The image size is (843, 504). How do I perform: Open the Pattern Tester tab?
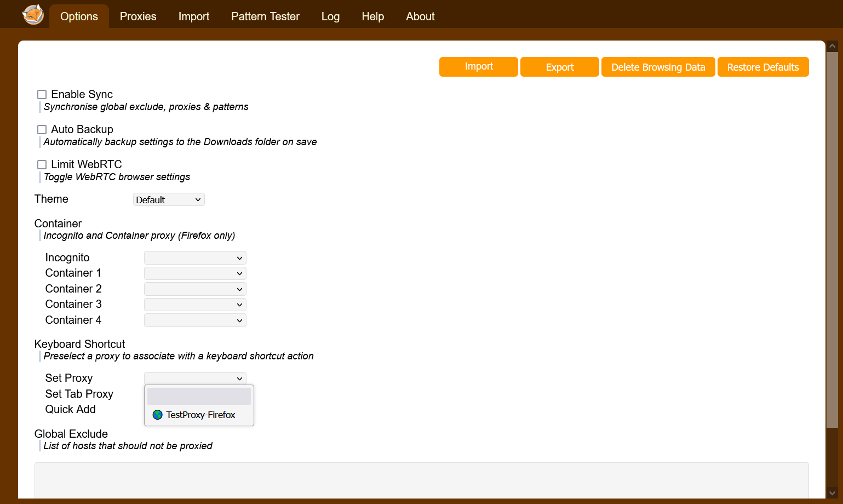point(265,16)
